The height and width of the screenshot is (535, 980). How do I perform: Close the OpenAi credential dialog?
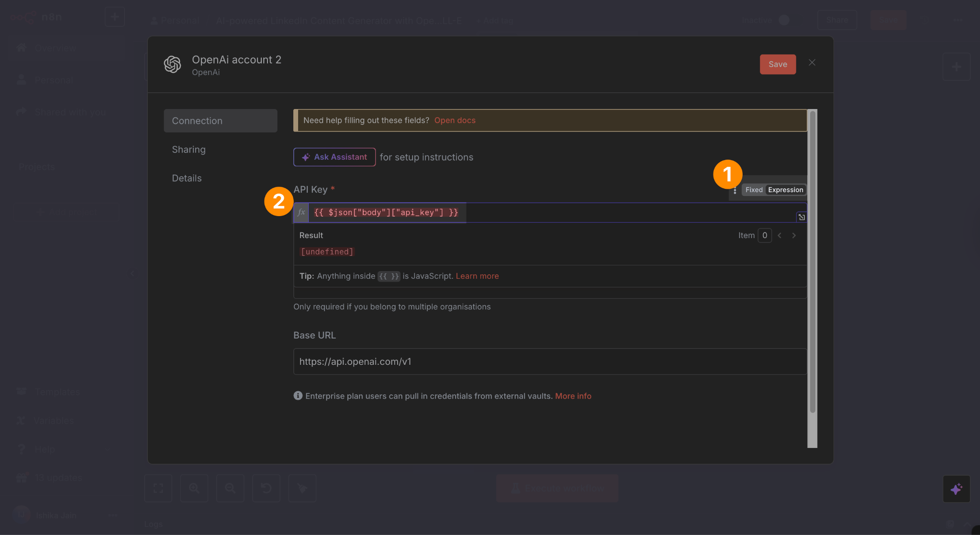click(812, 63)
